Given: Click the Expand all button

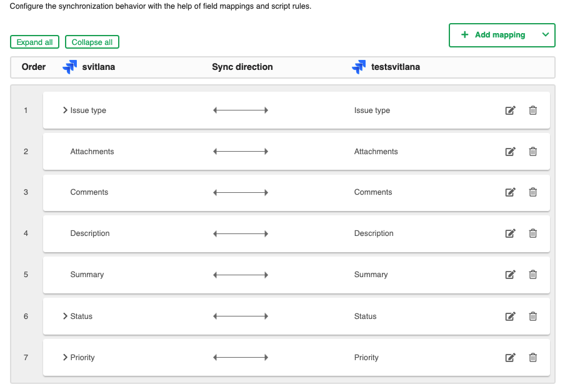Looking at the screenshot, I should (x=35, y=42).
